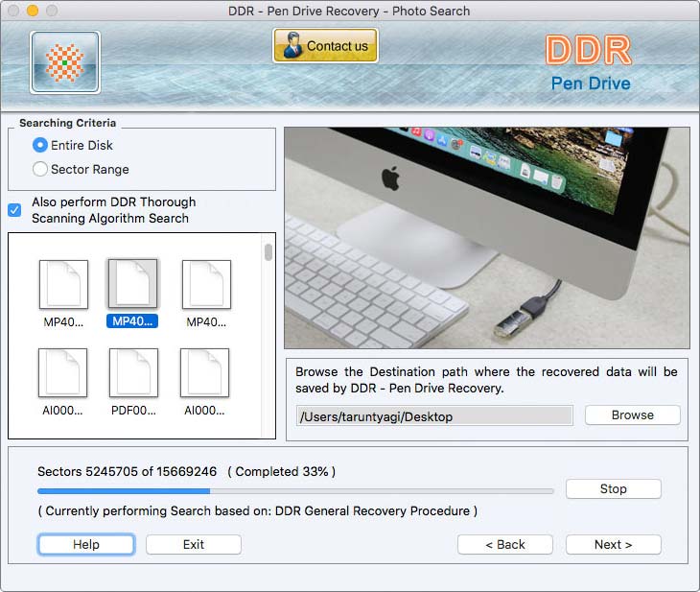
Task: Go back with the < Back button
Action: [505, 545]
